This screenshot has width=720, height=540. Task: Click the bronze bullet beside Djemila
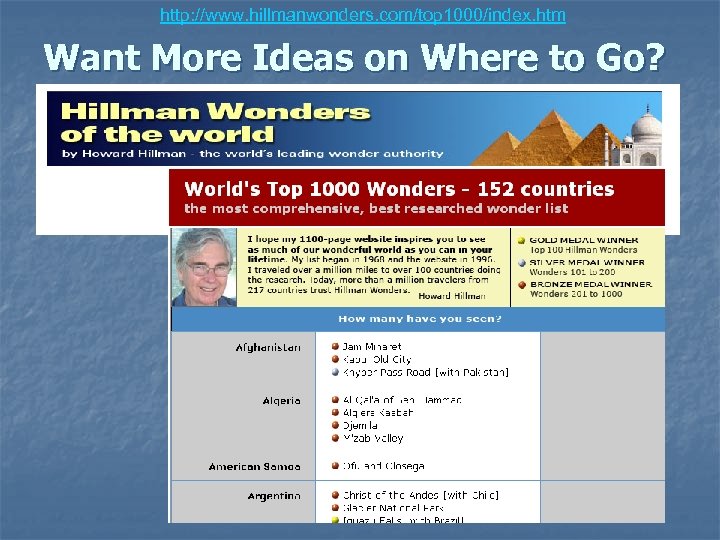coord(335,425)
